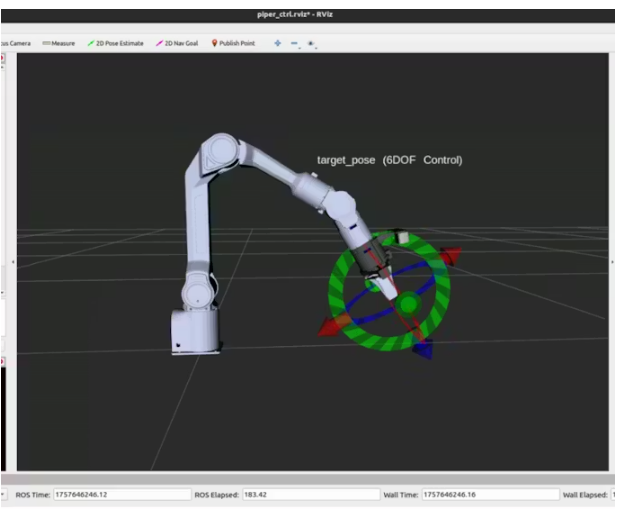Click the Focus Camera tool
Screen dimensions: 624x509
pos(16,43)
